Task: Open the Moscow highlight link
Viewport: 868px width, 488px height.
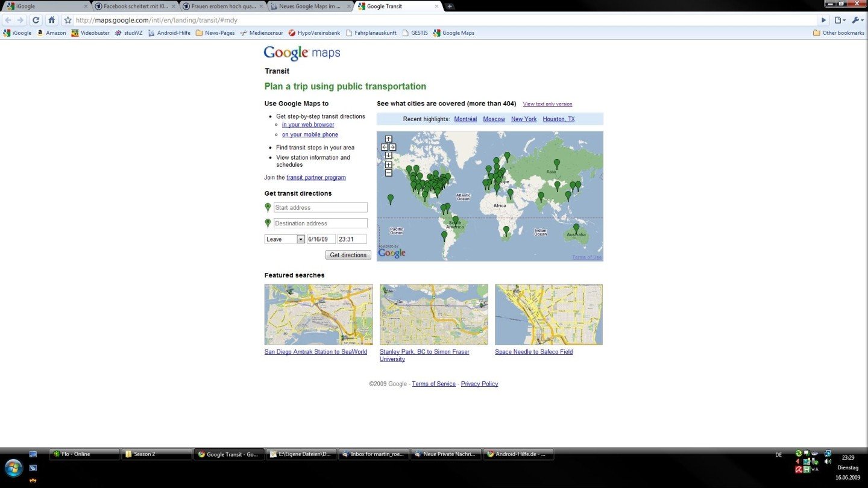Action: [494, 119]
